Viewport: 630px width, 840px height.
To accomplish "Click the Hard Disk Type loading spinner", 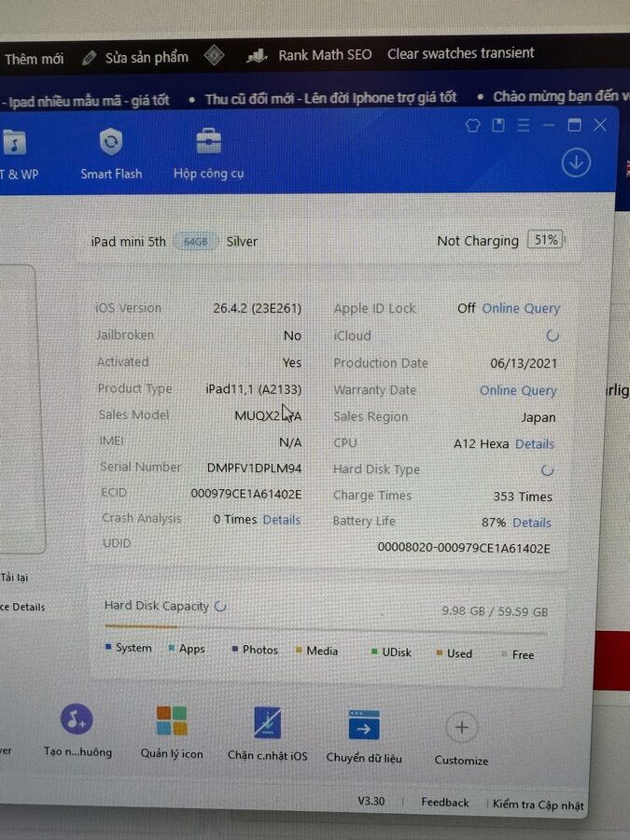I will click(547, 470).
